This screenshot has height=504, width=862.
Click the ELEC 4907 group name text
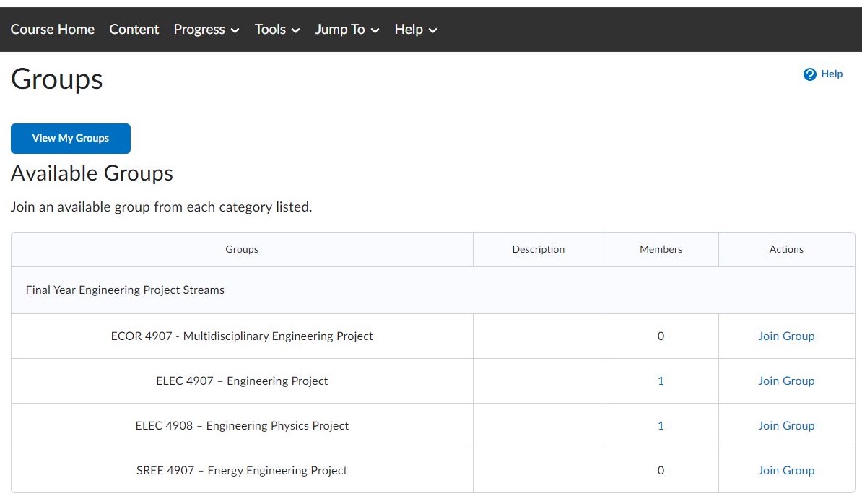coord(242,381)
